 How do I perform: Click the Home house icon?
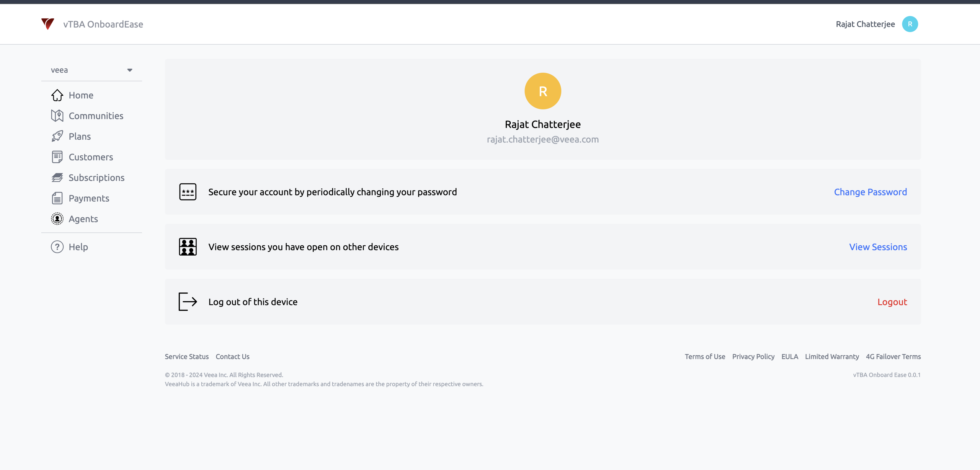pos(57,95)
